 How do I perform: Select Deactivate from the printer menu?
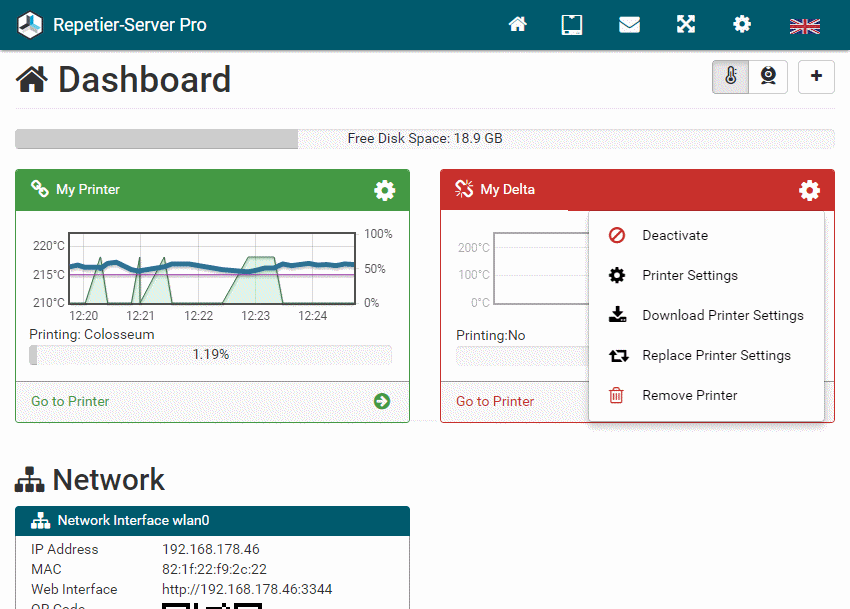(706, 235)
